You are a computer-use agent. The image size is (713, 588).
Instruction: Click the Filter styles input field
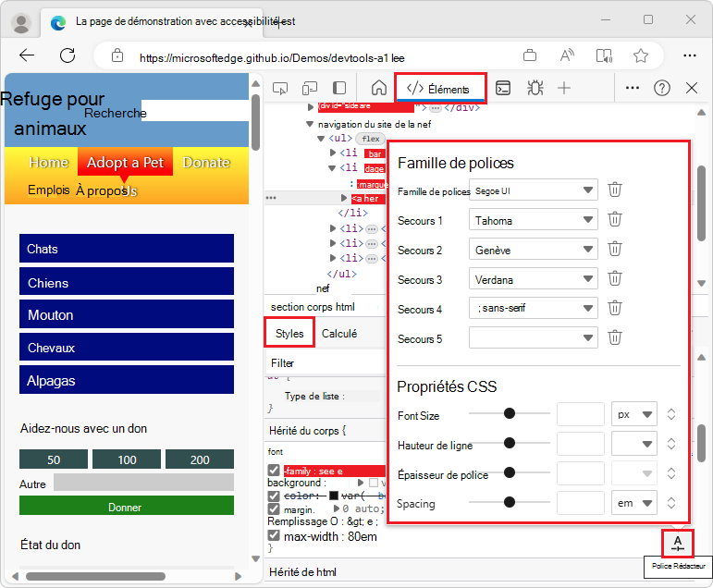coord(326,363)
